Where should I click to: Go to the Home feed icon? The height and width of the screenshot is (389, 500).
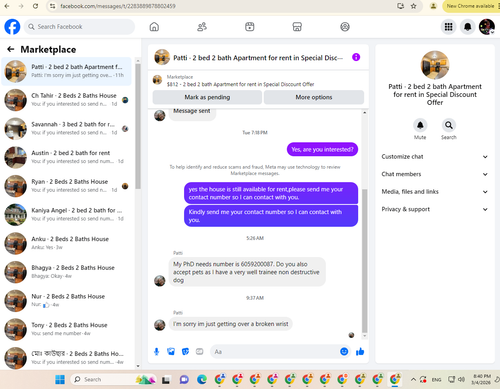click(x=154, y=27)
